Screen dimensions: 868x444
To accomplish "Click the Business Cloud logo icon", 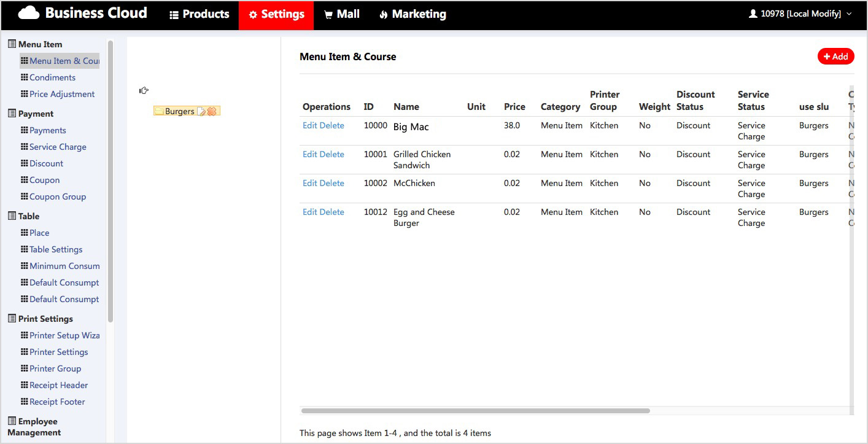I will coord(29,14).
